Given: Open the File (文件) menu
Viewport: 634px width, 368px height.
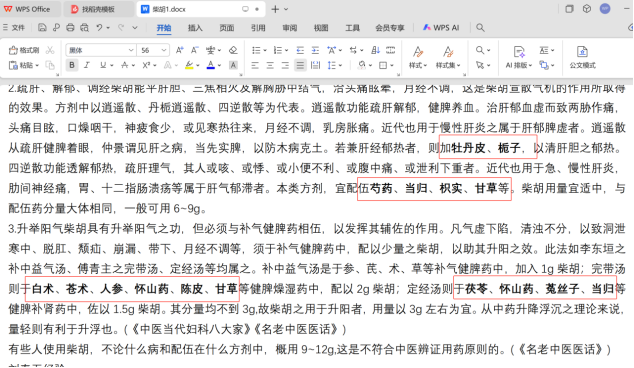Looking at the screenshot, I should pos(13,27).
